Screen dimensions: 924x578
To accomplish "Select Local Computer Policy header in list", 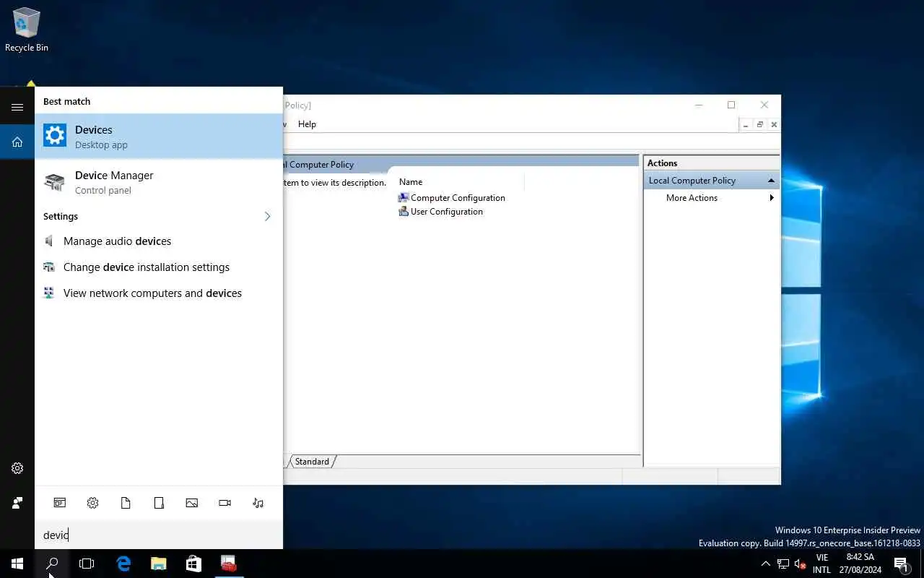I will (x=461, y=165).
